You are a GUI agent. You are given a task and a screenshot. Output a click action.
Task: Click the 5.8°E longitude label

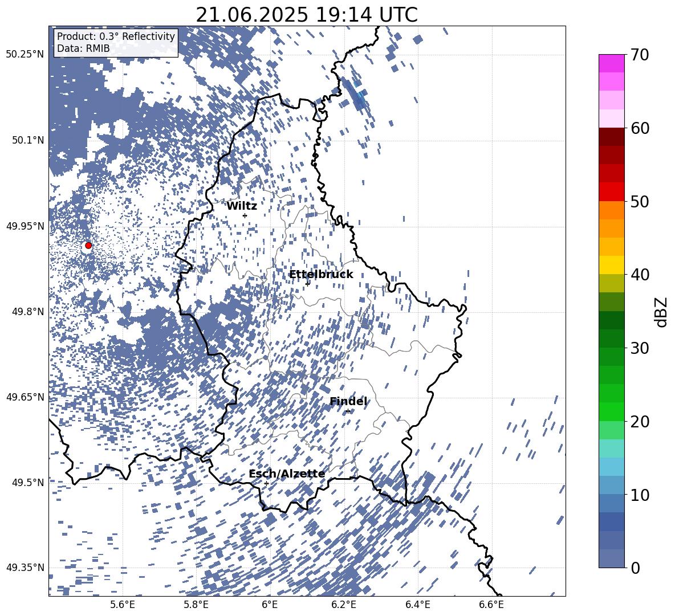coord(196,605)
